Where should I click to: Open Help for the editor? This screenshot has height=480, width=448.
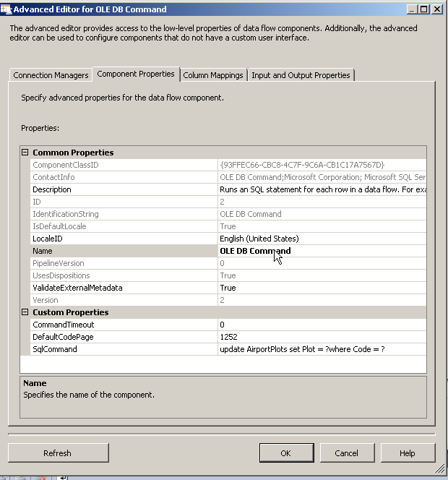[x=408, y=453]
